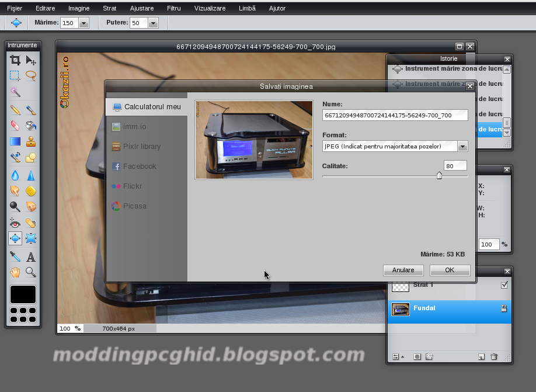The height and width of the screenshot is (392, 536).
Task: Open a new layer from the Layers panel
Action: pyautogui.click(x=481, y=356)
